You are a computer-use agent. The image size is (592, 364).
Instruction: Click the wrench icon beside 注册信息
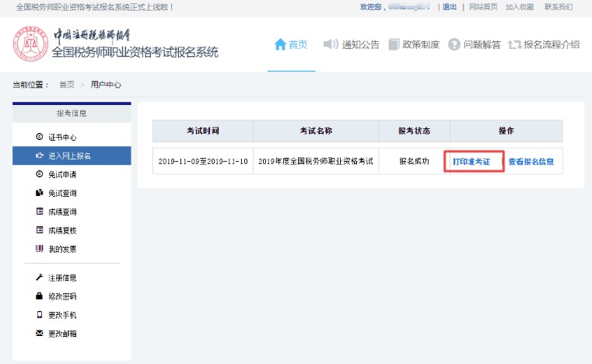[x=40, y=278]
